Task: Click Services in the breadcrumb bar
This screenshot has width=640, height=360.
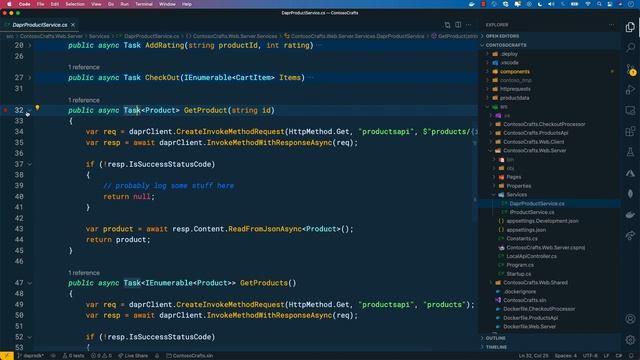Action: pos(99,36)
